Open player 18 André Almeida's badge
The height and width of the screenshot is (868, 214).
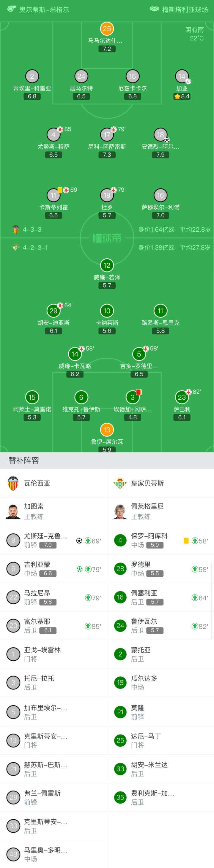coord(160,135)
